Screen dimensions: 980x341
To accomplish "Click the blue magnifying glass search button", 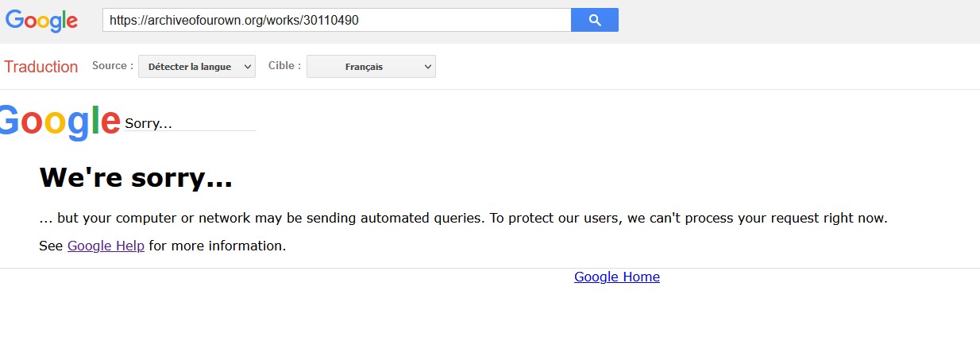I will pos(594,20).
